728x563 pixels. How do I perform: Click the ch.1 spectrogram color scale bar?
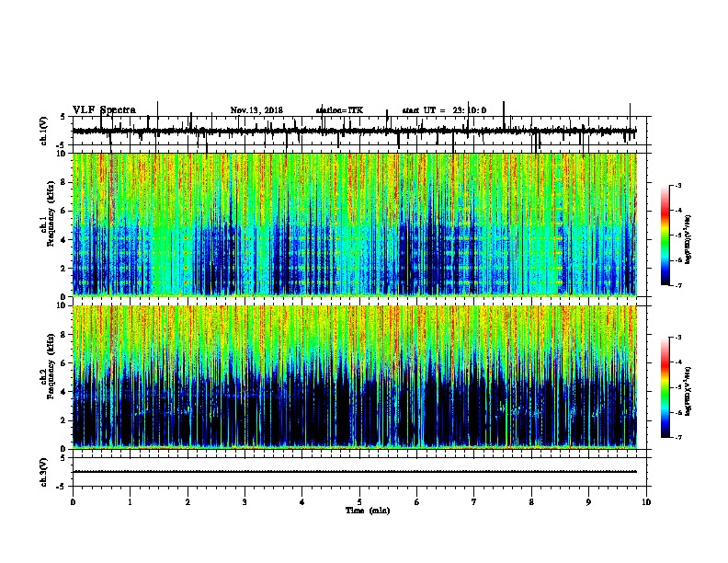665,236
